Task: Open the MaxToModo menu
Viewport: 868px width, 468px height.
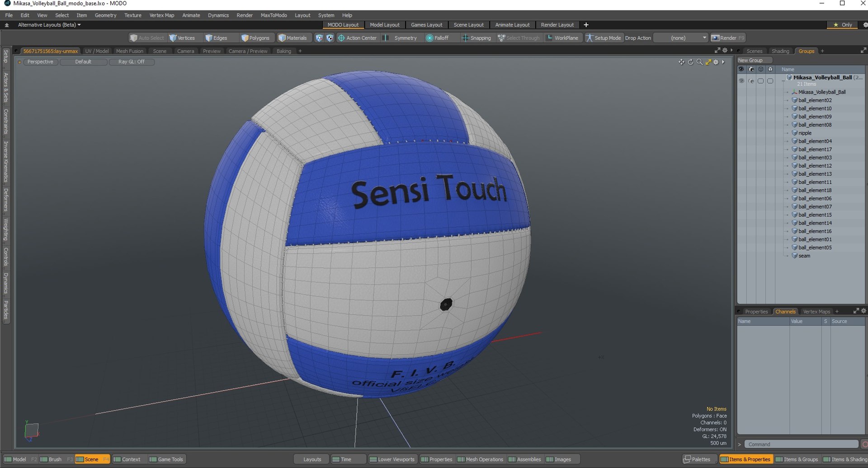Action: (274, 15)
